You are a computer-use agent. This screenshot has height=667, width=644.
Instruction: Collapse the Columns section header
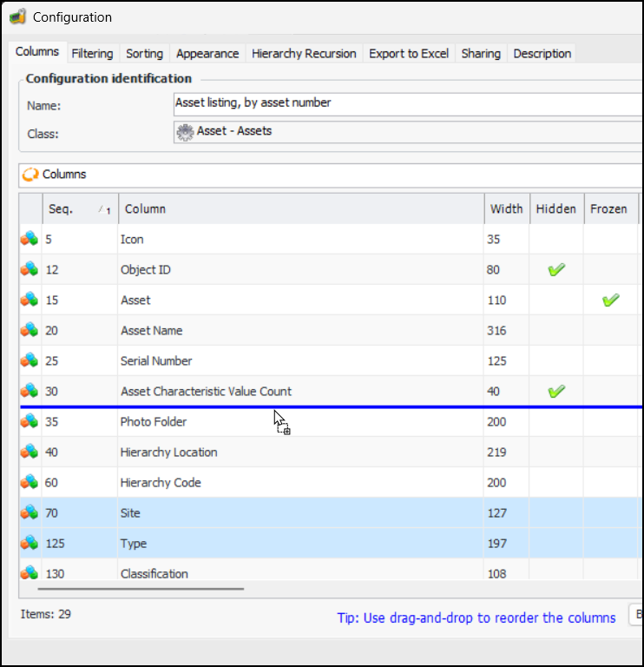tap(30, 175)
